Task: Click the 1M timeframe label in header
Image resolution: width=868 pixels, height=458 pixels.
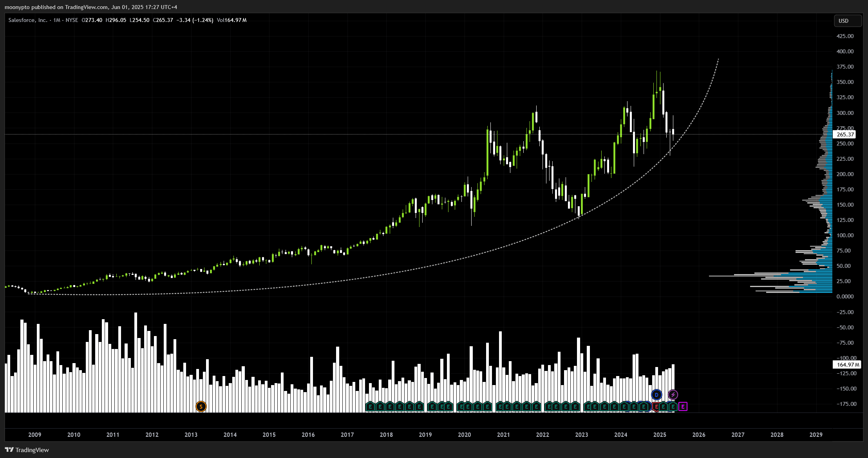Action: coord(57,20)
